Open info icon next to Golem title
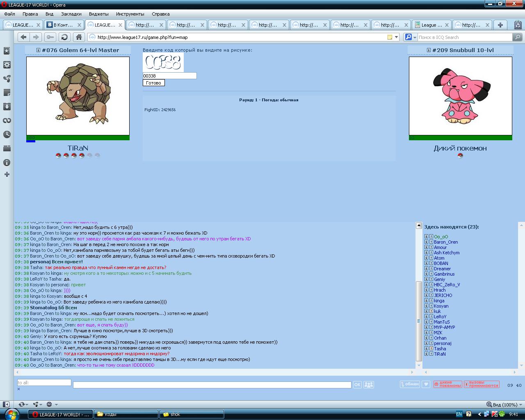525x420 pixels. (x=38, y=50)
